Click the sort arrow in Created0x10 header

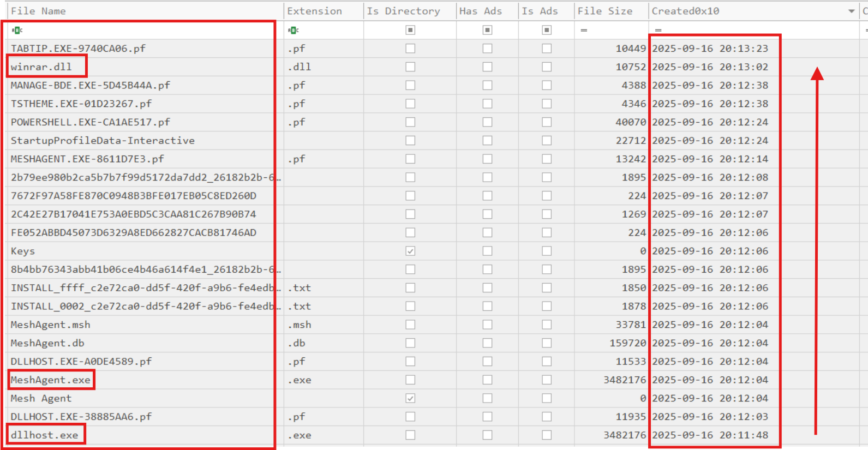click(x=851, y=11)
